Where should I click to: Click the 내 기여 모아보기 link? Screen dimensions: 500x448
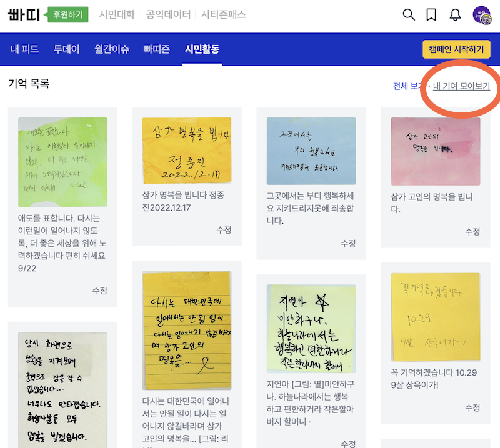point(461,86)
